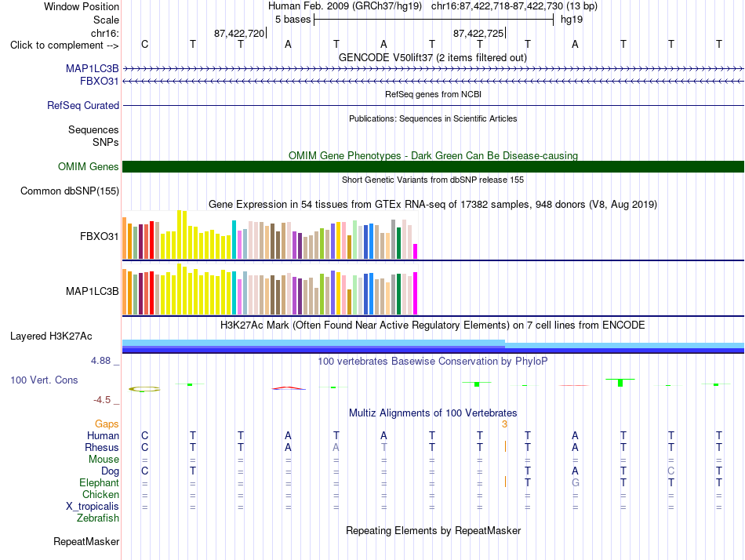Viewport: 745px width, 560px height.
Task: Click the OMIM Genes track label
Action: 89,166
